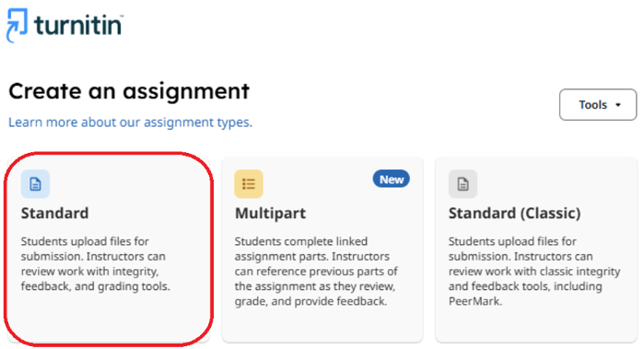Choose the Standard (Classic) assignment title
644x349 pixels.
515,213
